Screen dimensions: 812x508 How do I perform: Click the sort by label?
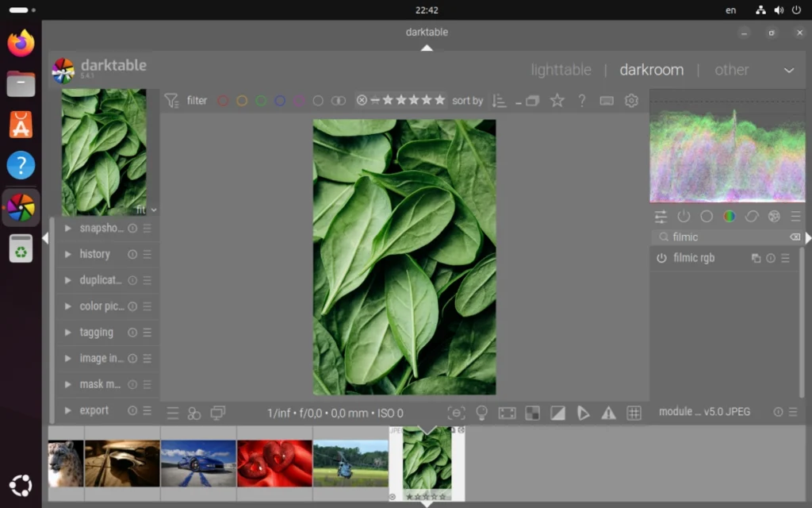coord(467,101)
